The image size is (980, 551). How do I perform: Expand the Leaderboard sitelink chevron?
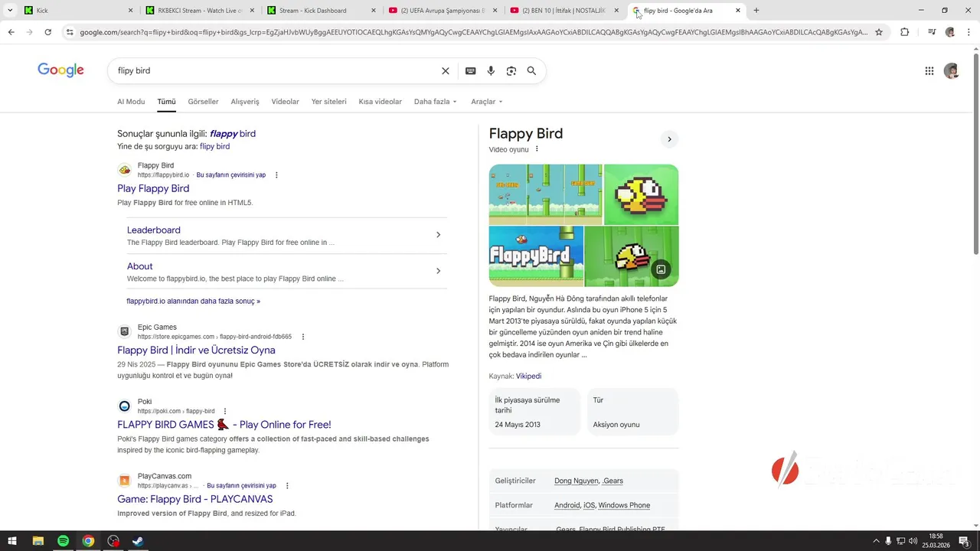(438, 235)
